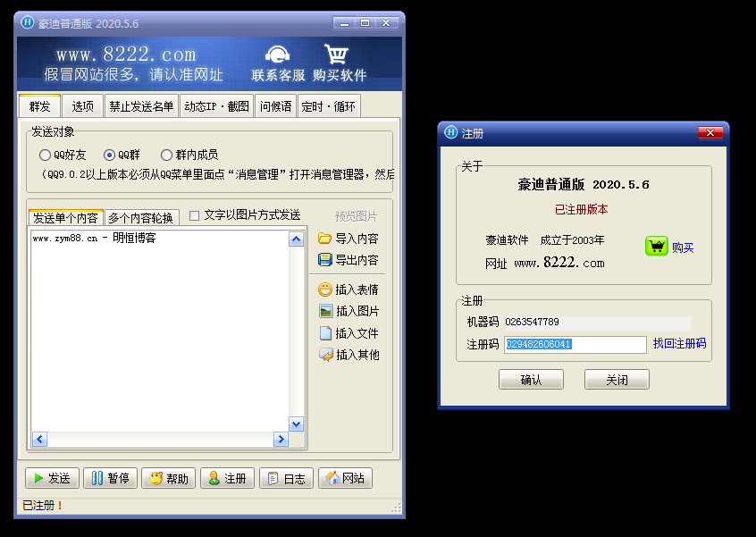Open the 找回注册码 link
756x537 pixels.
679,343
